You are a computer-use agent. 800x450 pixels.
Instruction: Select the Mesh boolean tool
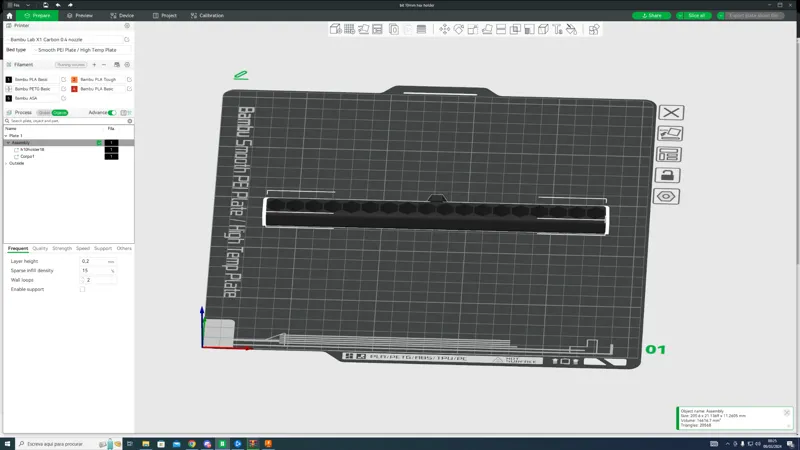tap(515, 29)
